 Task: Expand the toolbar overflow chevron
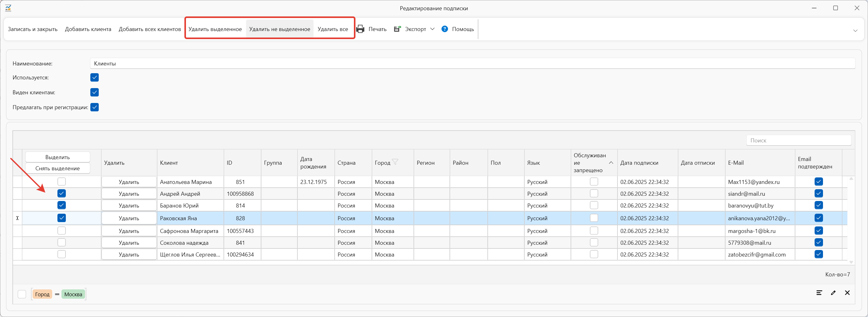coord(855,31)
